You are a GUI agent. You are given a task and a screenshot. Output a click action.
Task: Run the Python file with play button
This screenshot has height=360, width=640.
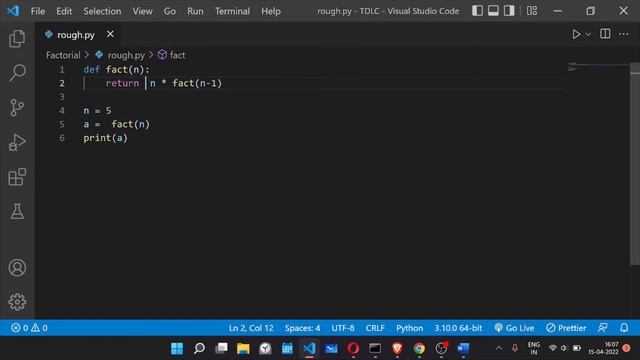tap(576, 34)
